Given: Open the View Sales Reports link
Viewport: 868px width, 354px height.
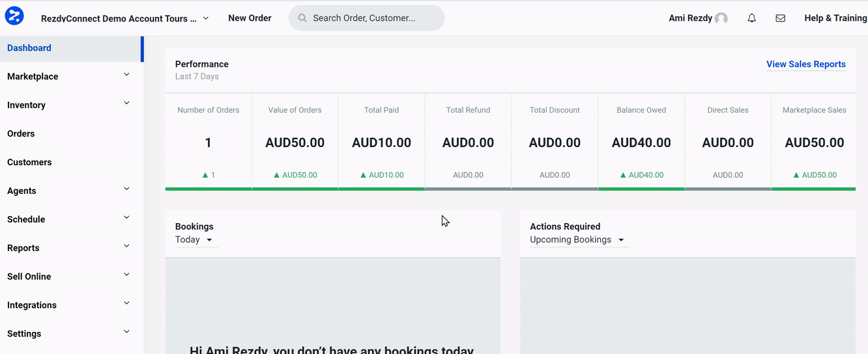Looking at the screenshot, I should pos(806,64).
